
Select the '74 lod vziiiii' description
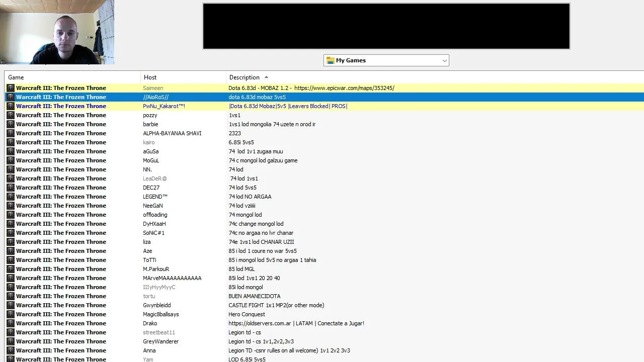click(242, 206)
